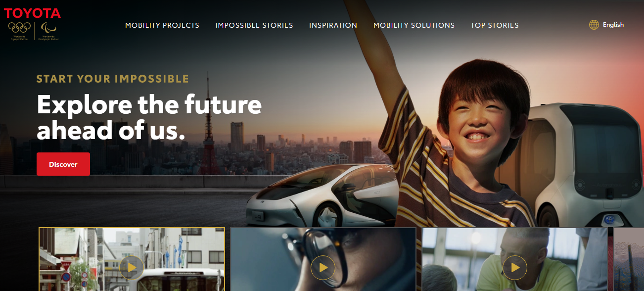This screenshot has width=644, height=291.
Task: Open the man with glasses thumbnail
Action: click(x=323, y=259)
